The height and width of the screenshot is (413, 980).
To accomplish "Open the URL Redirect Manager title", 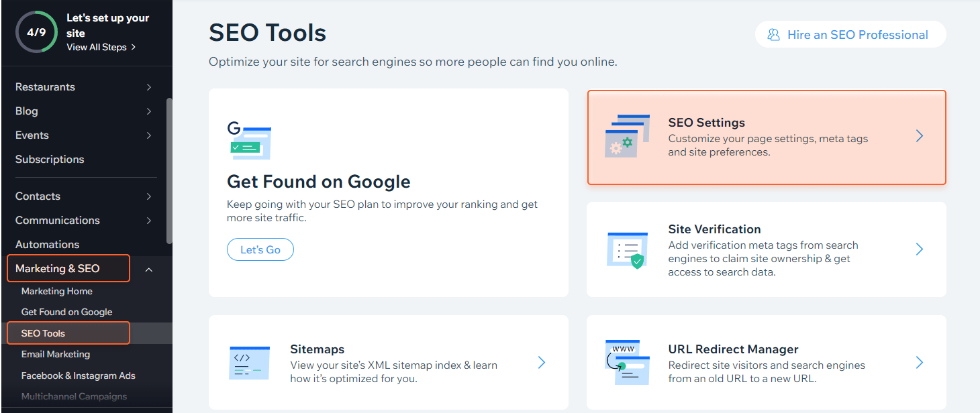I will tap(734, 349).
